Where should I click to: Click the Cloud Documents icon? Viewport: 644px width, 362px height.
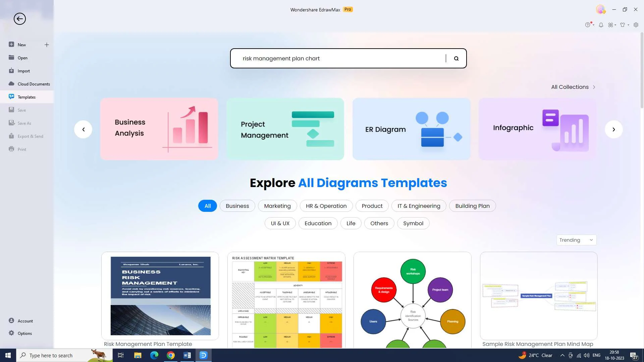coord(11,83)
